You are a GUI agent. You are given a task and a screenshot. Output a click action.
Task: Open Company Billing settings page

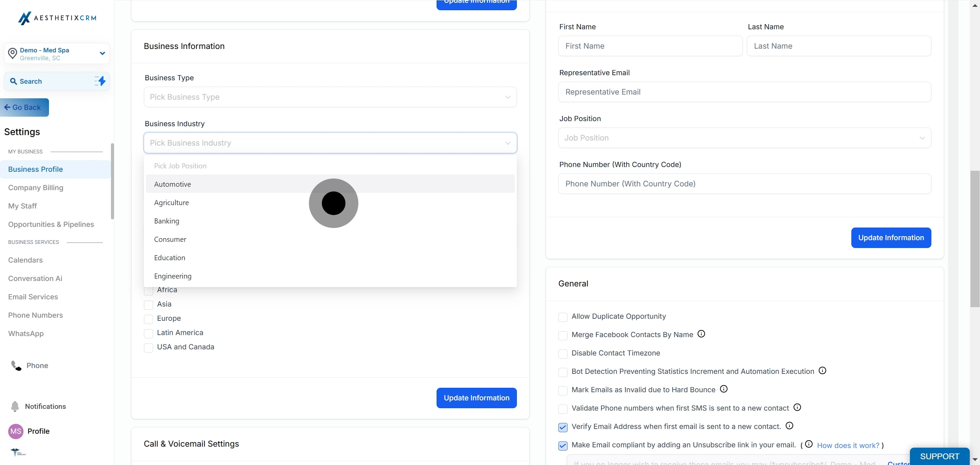pyautogui.click(x=36, y=187)
